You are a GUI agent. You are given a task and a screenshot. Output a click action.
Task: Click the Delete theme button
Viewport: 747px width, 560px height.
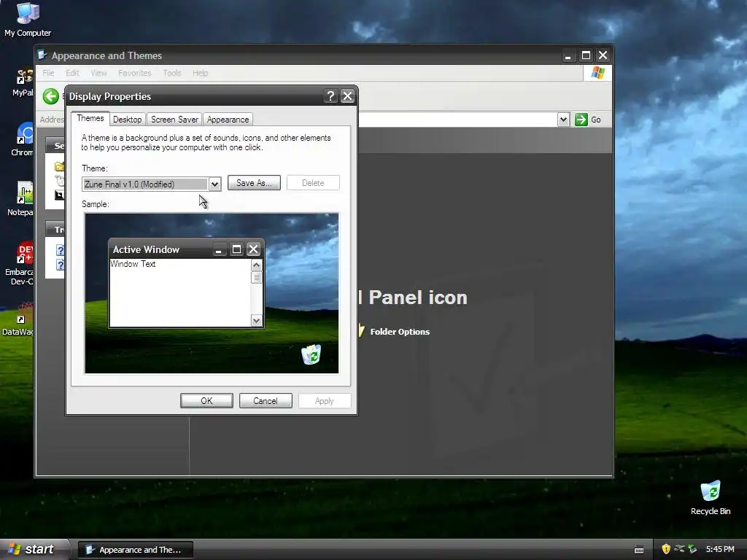[313, 183]
